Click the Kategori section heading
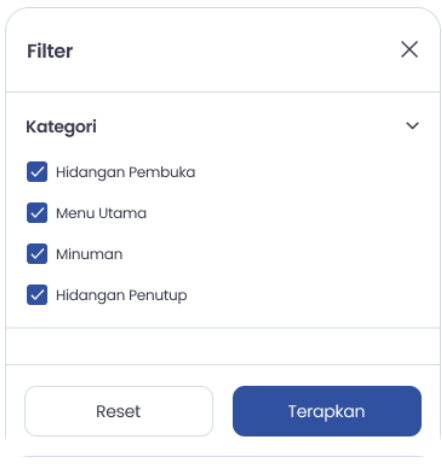 61,127
